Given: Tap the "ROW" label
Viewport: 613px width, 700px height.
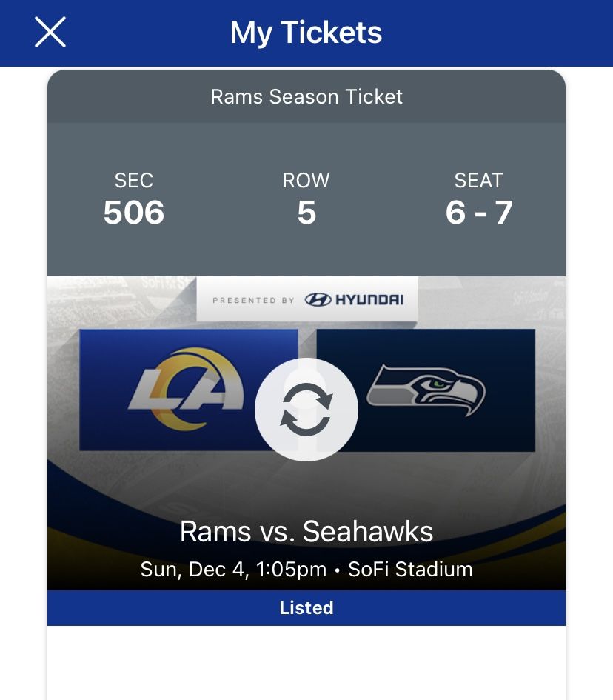Looking at the screenshot, I should point(306,181).
